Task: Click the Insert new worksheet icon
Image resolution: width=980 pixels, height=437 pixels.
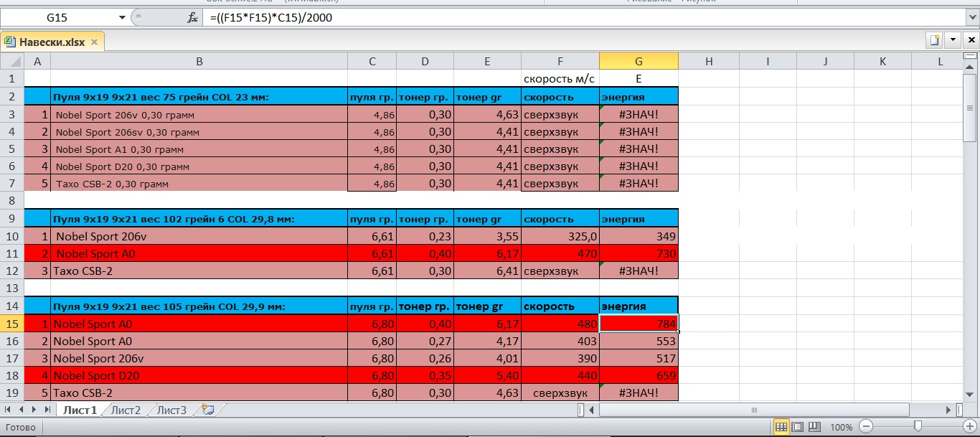Action: click(209, 410)
